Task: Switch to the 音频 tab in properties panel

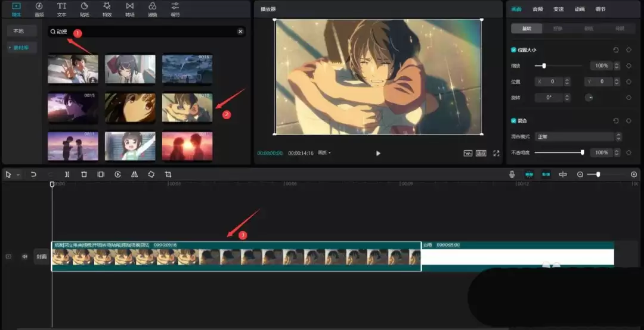Action: (538, 9)
